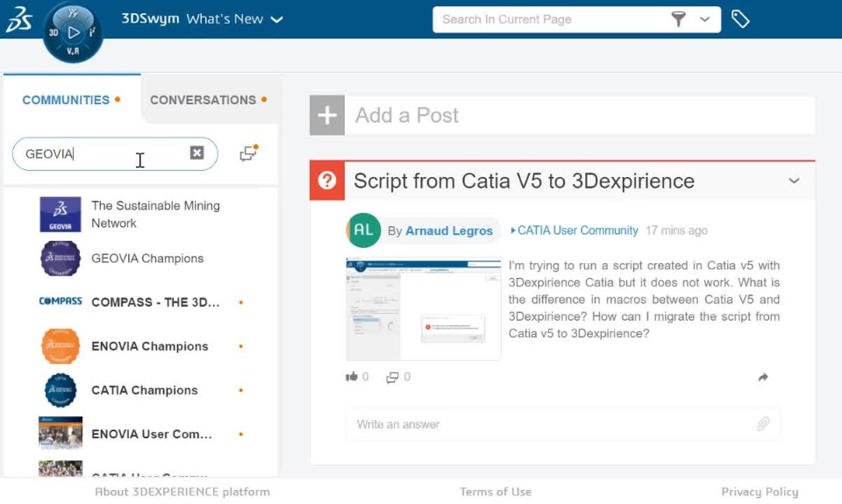This screenshot has width=842, height=504.
Task: Like the Catia script post
Action: (352, 377)
